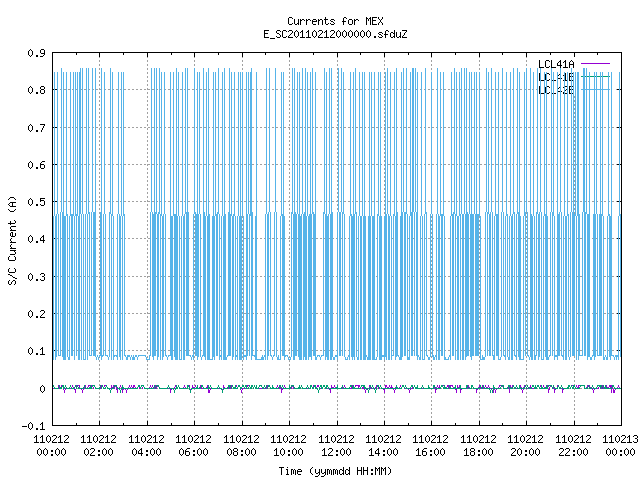Image resolution: width=640 pixels, height=480 pixels.
Task: Click the 0.8 y-axis tick label
Action: pos(36,90)
